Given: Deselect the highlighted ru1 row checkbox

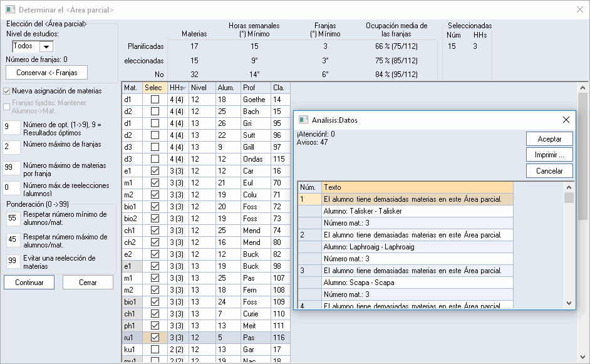Looking at the screenshot, I should [x=155, y=338].
